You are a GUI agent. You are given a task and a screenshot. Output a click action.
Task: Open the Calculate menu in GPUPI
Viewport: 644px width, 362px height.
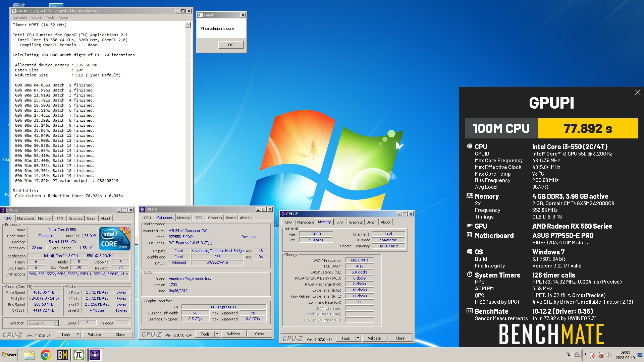[20, 17]
